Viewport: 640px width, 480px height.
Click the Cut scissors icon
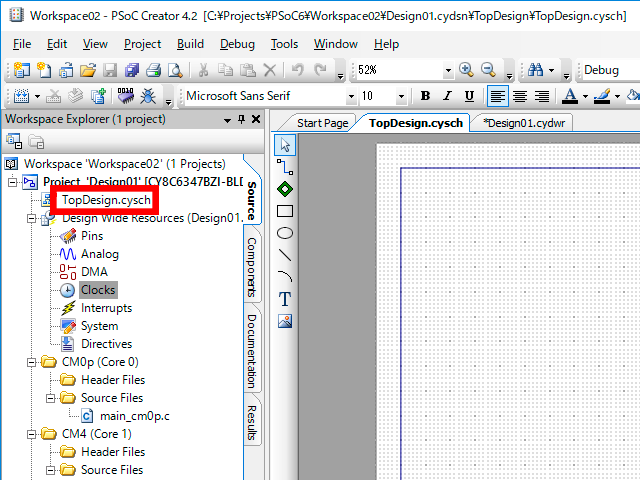pos(203,70)
